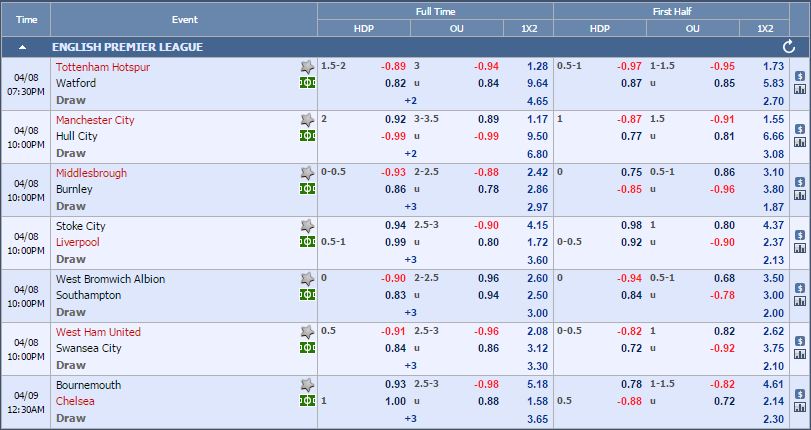Open statistics chart for Bournemouth vs Chelsea
Image resolution: width=811 pixels, height=430 pixels.
[800, 407]
